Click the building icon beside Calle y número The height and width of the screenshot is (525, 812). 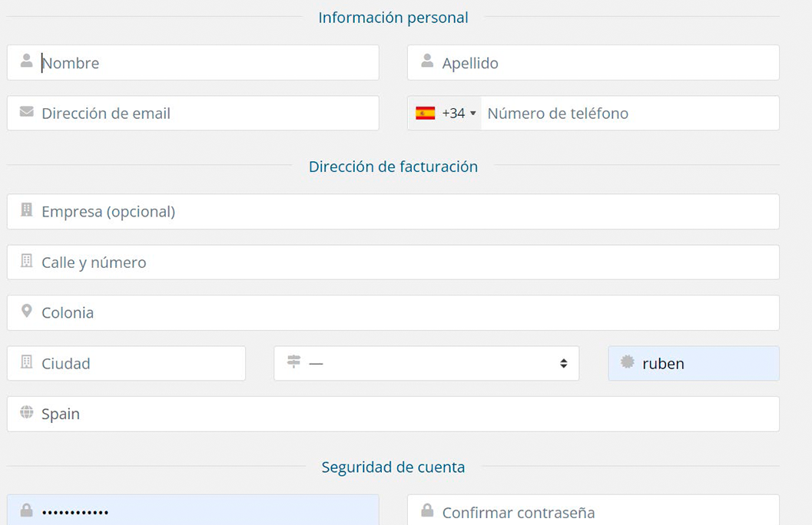(27, 261)
